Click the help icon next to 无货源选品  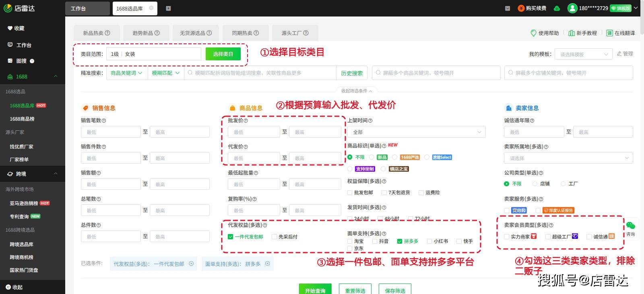tap(209, 33)
